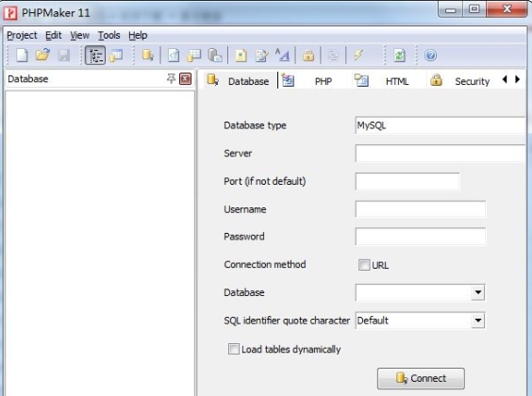The image size is (532, 396).
Task: Check Load tables dynamically option
Action: click(x=233, y=349)
